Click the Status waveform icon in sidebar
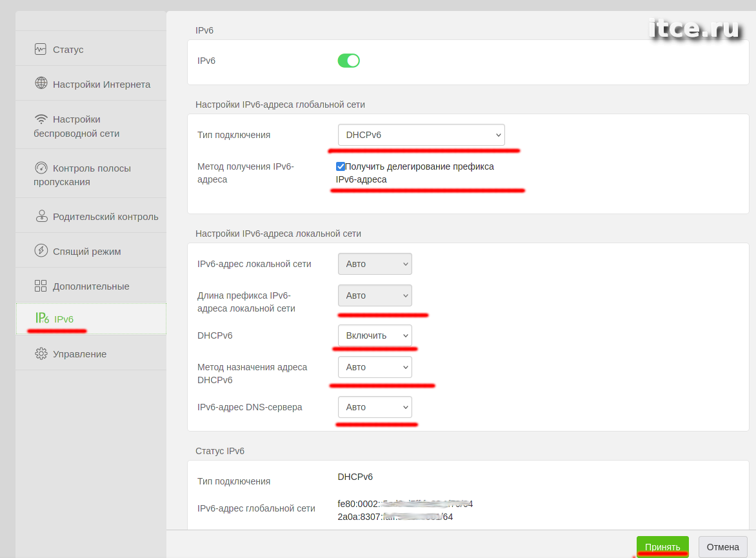The image size is (756, 558). coord(41,49)
